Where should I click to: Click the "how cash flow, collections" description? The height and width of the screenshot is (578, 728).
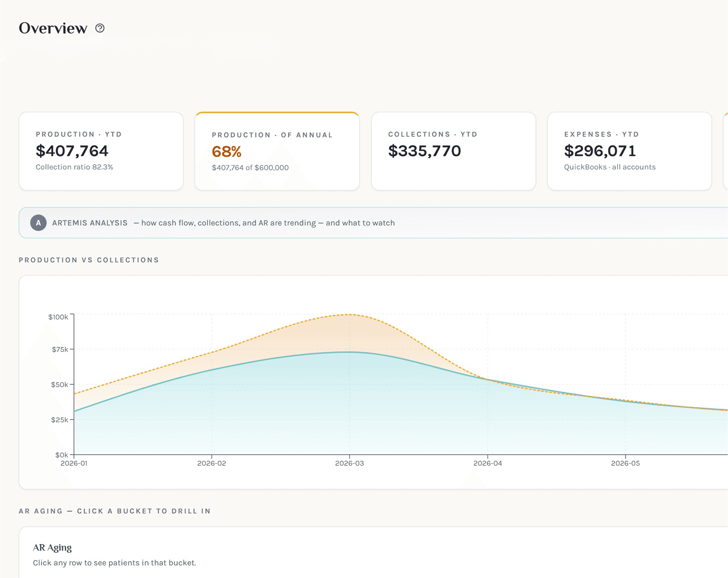[264, 223]
